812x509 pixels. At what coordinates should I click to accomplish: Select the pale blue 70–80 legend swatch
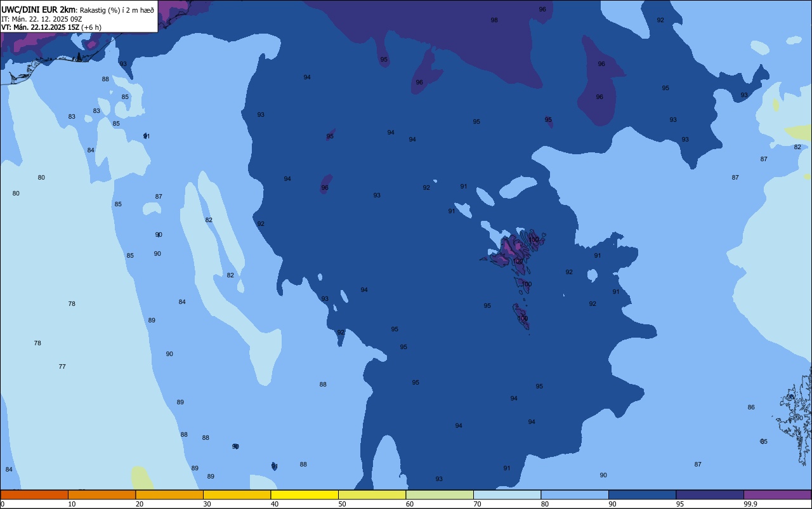[x=507, y=494]
